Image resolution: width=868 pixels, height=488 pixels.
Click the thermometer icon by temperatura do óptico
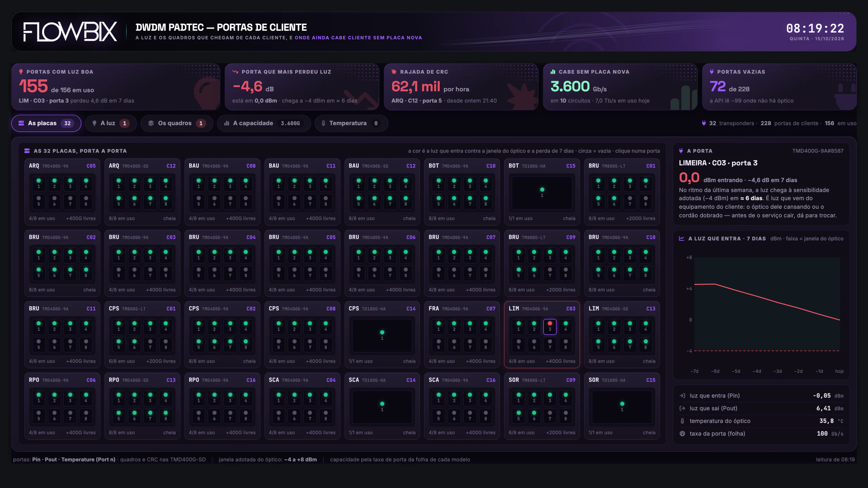pos(682,421)
